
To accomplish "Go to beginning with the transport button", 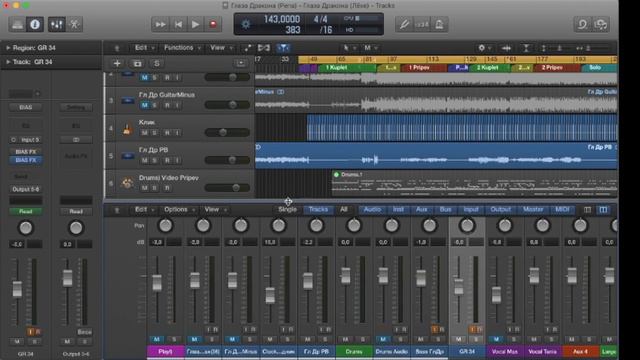I will click(x=178, y=24).
